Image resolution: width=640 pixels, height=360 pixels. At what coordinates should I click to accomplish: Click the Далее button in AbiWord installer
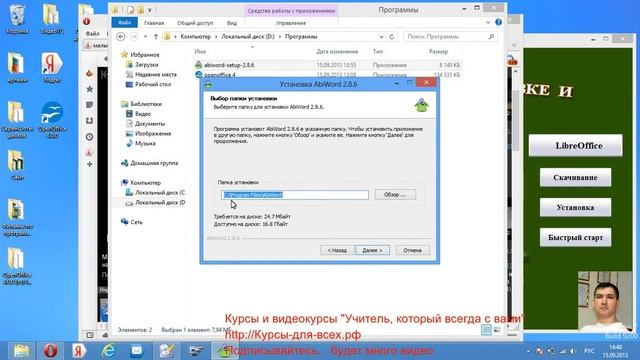click(372, 250)
